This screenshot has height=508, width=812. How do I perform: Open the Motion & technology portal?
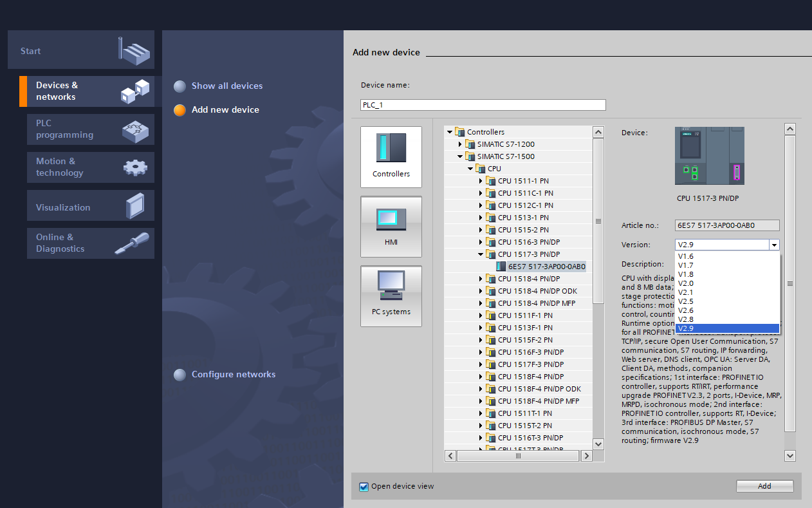click(x=91, y=167)
